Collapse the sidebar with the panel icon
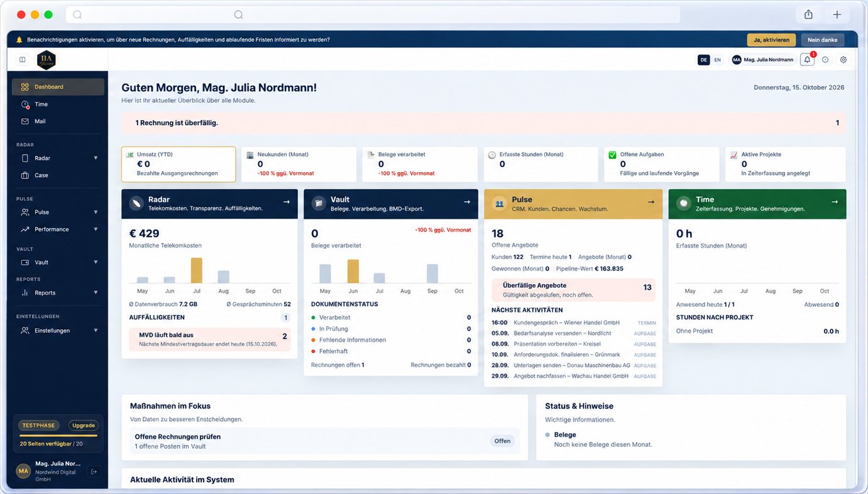 coord(23,60)
